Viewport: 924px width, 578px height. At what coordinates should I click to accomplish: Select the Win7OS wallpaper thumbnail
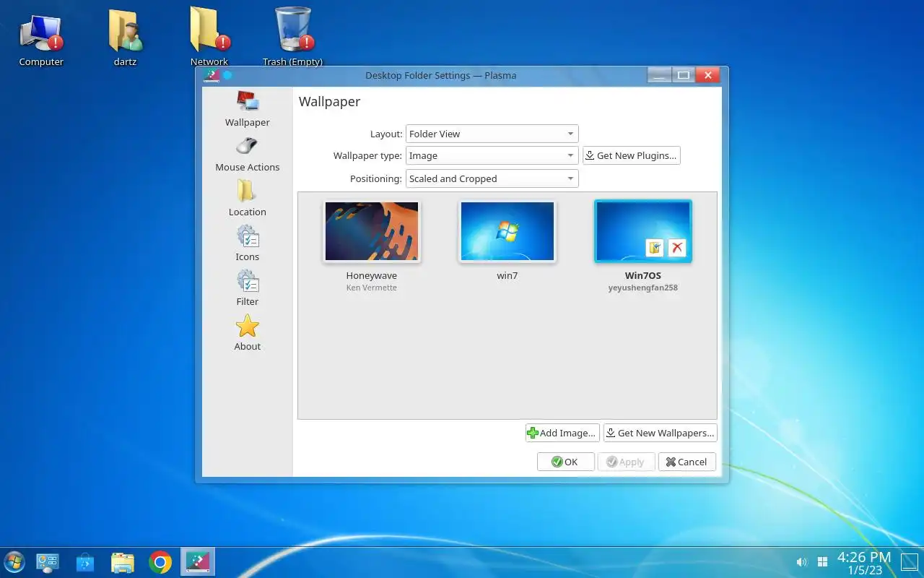click(x=643, y=231)
